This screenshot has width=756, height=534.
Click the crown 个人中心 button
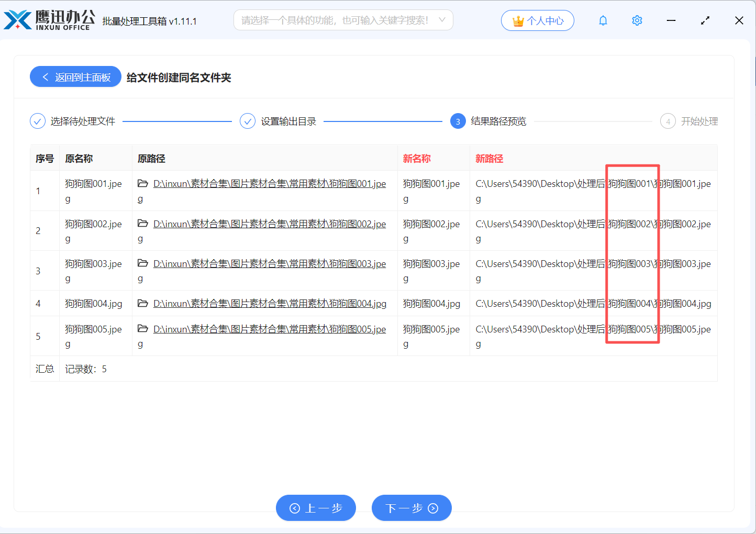pyautogui.click(x=537, y=20)
